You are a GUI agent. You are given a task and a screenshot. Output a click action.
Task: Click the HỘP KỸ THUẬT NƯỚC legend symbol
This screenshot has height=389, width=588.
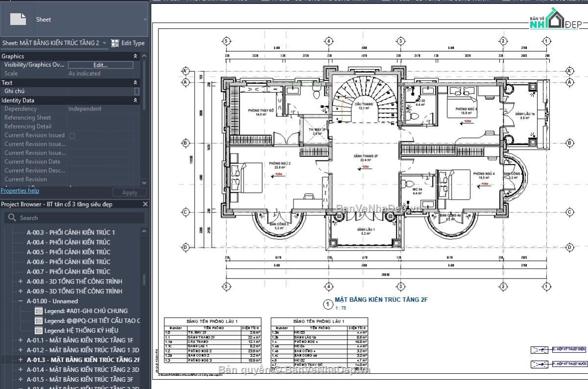(540, 364)
